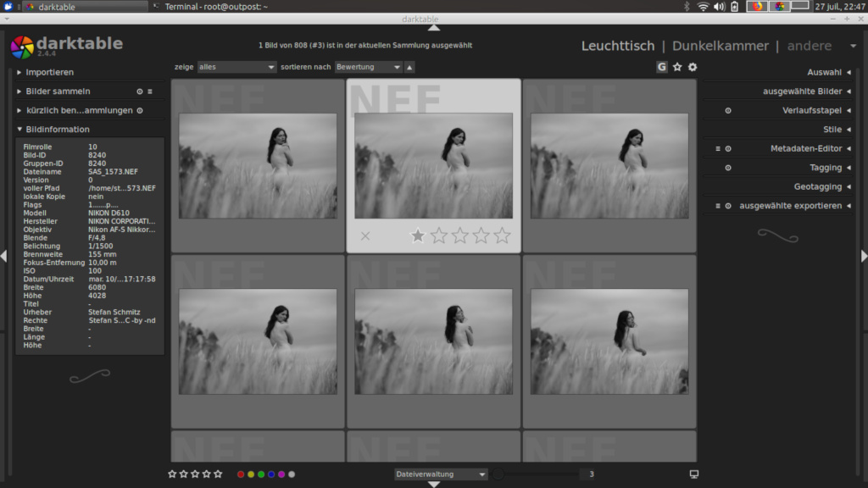Select third thumbnail in top row
This screenshot has width=868, height=488.
click(x=609, y=166)
